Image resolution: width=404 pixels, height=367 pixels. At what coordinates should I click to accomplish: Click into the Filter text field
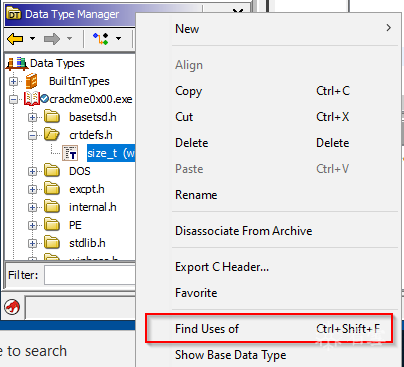point(90,275)
